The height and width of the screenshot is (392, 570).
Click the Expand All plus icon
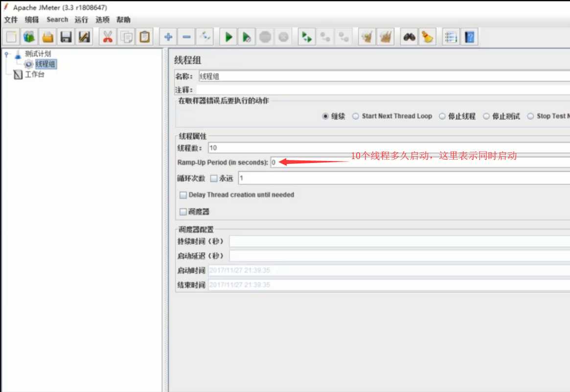[168, 37]
